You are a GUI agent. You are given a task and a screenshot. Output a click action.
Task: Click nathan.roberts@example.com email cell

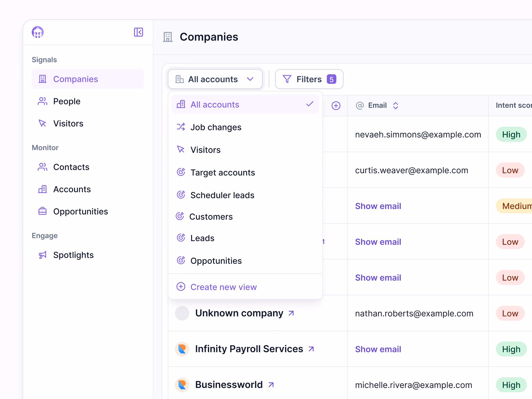(x=414, y=313)
